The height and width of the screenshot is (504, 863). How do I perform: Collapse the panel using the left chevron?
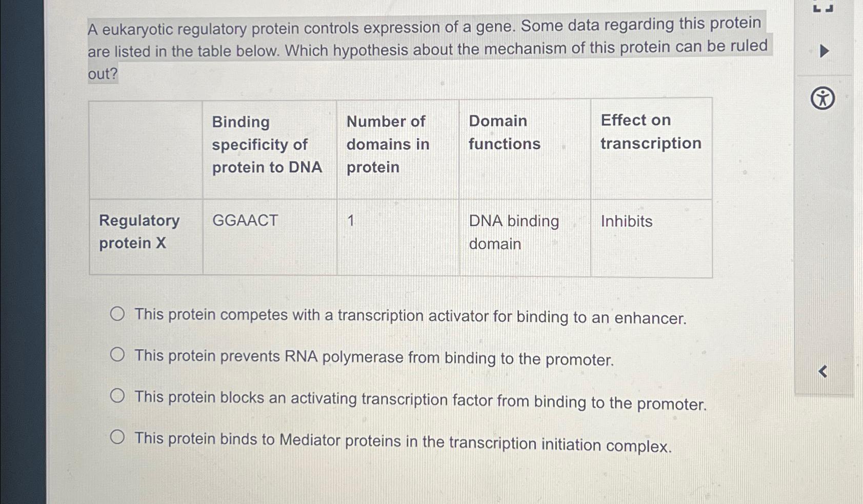pyautogui.click(x=824, y=372)
